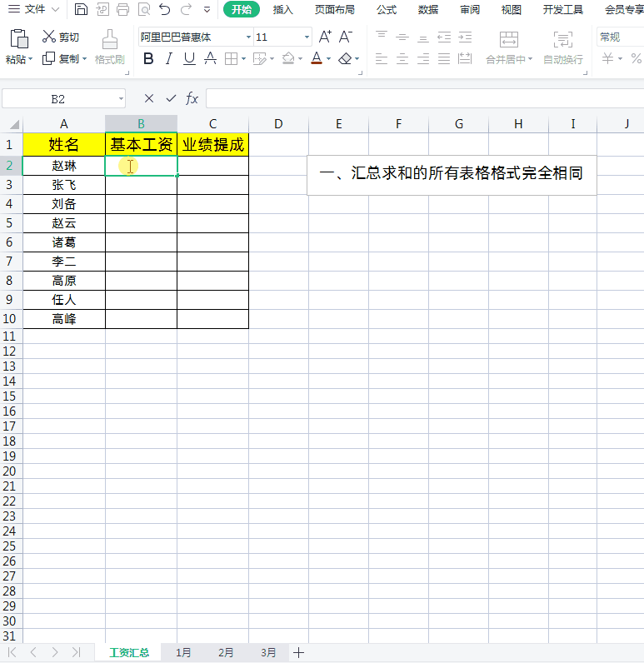
Task: Open the 页面布局 ribbon tab
Action: click(334, 9)
